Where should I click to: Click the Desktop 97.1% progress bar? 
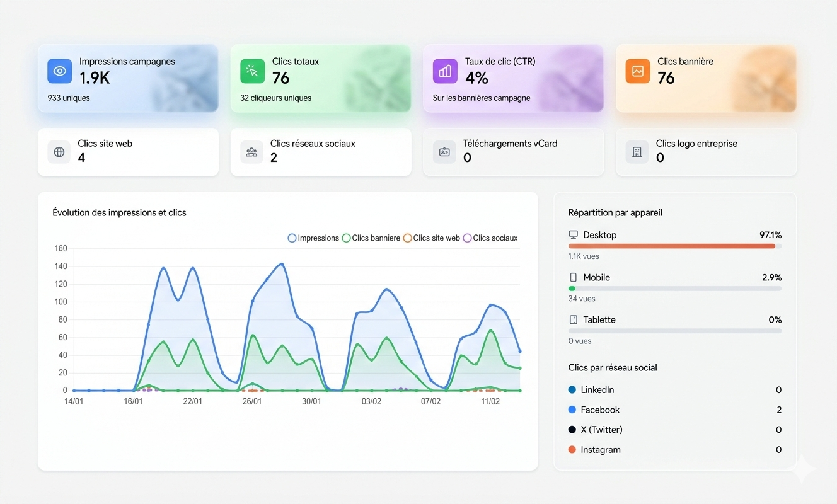tap(672, 246)
